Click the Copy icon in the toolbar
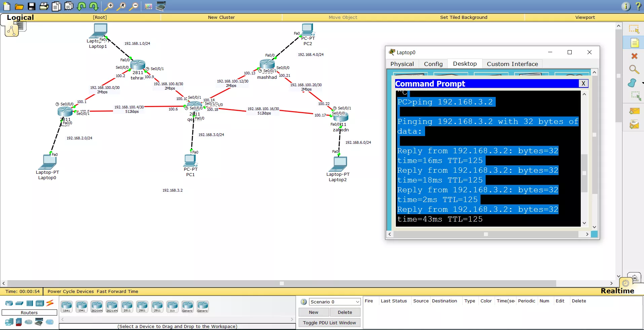The image size is (644, 330). (56, 6)
